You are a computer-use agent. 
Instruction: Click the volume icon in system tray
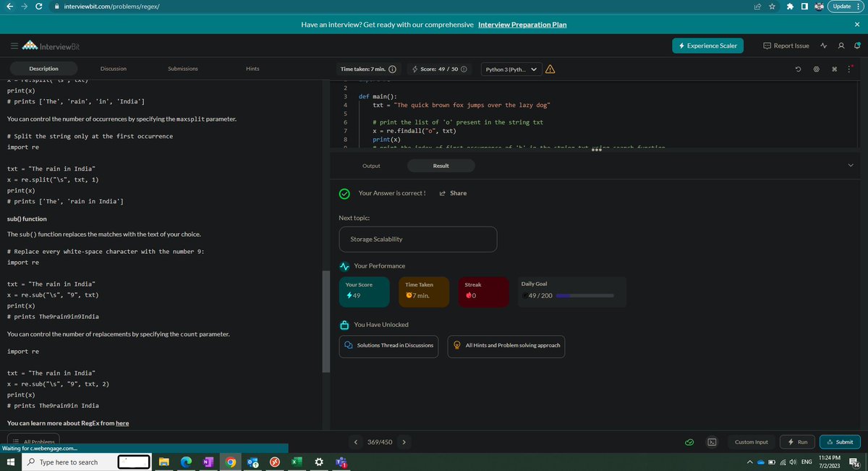793,462
